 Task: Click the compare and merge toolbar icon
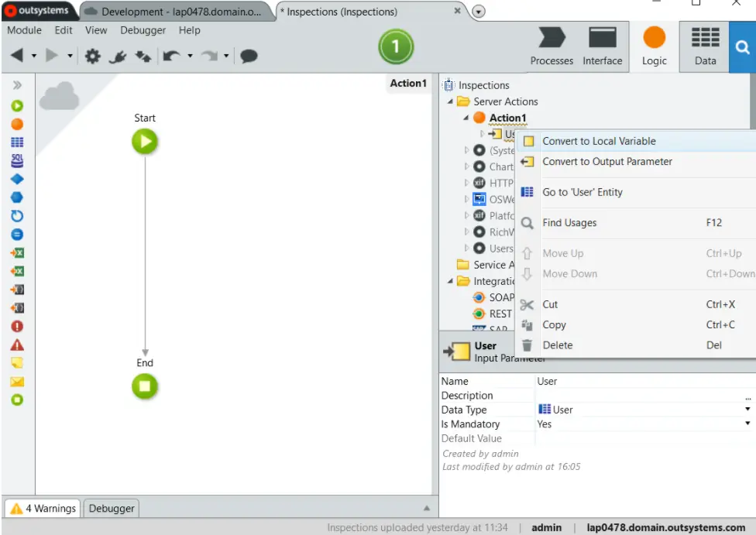click(143, 57)
